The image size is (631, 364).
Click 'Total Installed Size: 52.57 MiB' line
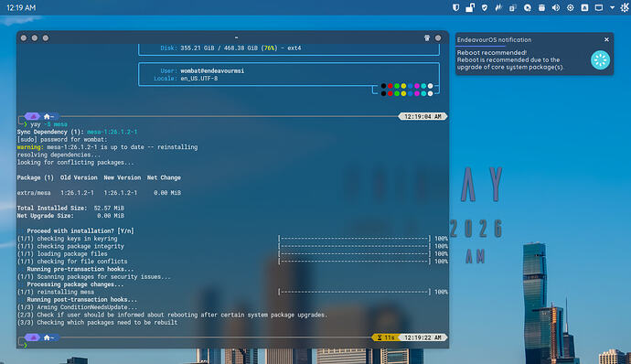[x=70, y=209]
